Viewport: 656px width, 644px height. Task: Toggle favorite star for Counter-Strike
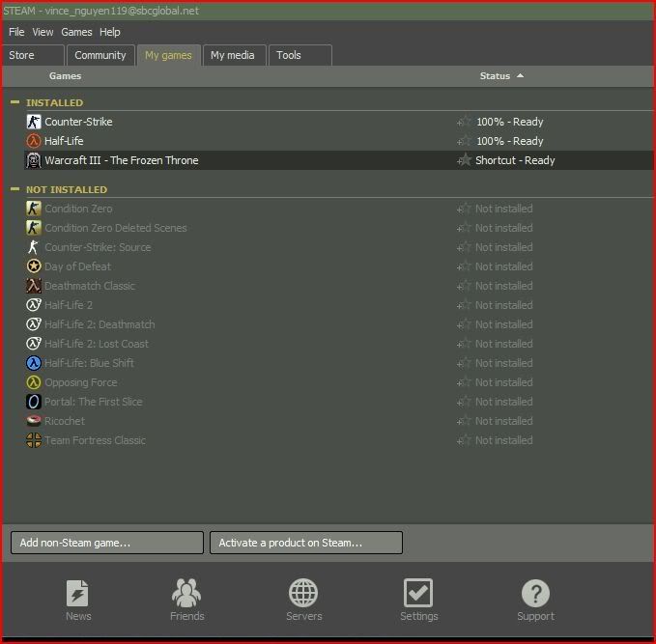click(x=464, y=122)
